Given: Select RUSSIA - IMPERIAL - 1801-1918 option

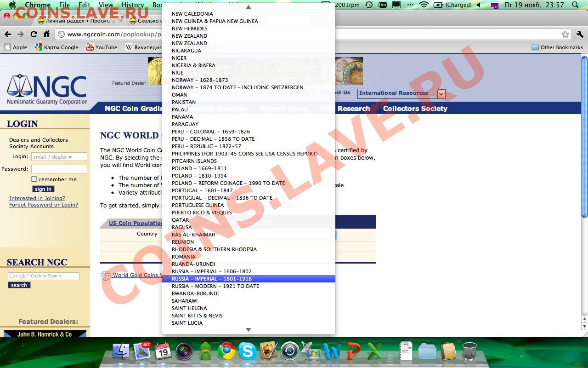Looking at the screenshot, I should click(x=249, y=279).
